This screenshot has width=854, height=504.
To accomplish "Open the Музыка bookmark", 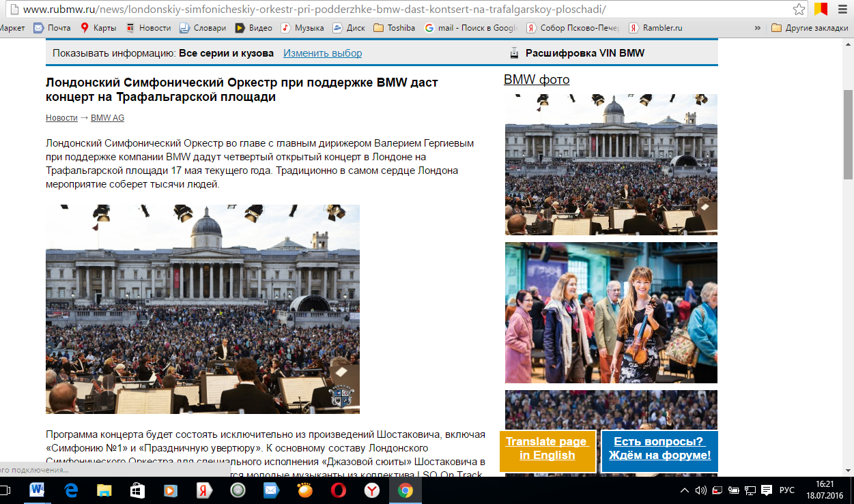I will pos(302,28).
